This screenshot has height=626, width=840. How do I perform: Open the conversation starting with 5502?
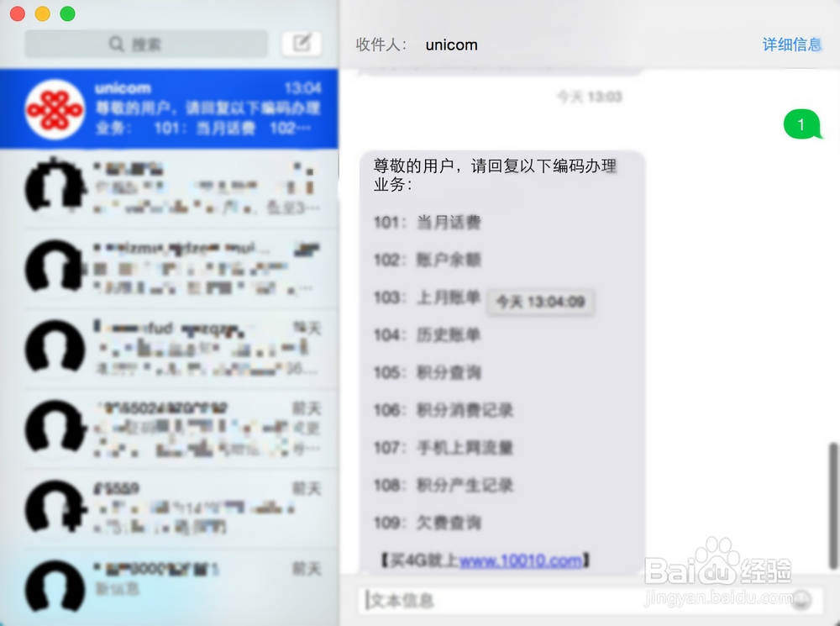pos(170,429)
